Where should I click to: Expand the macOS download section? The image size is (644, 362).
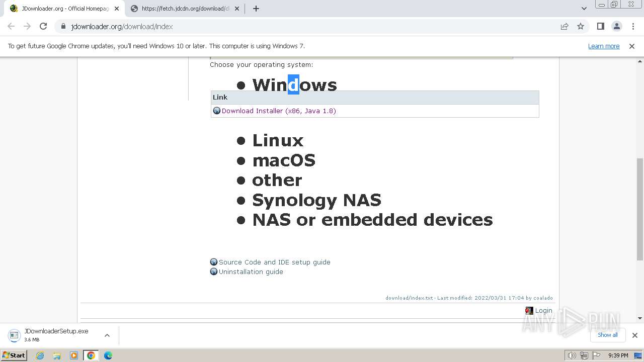(x=284, y=160)
